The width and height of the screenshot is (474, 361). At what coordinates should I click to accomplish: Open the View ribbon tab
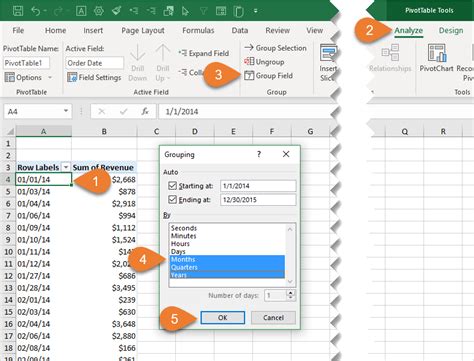click(x=315, y=30)
